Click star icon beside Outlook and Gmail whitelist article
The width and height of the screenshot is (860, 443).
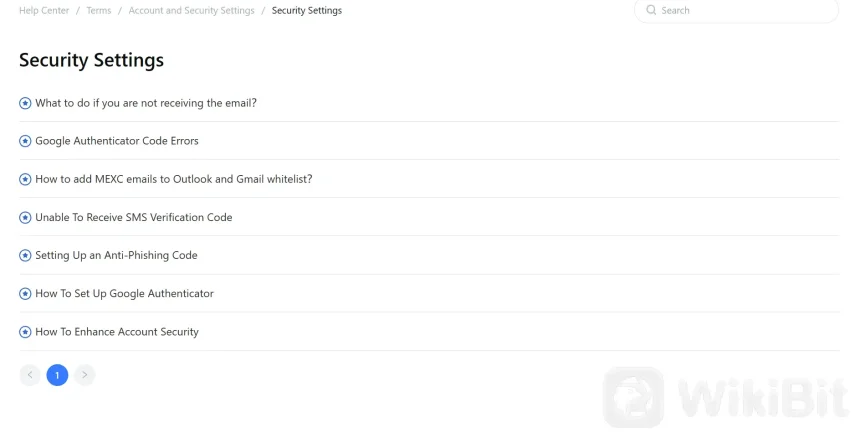pyautogui.click(x=26, y=179)
